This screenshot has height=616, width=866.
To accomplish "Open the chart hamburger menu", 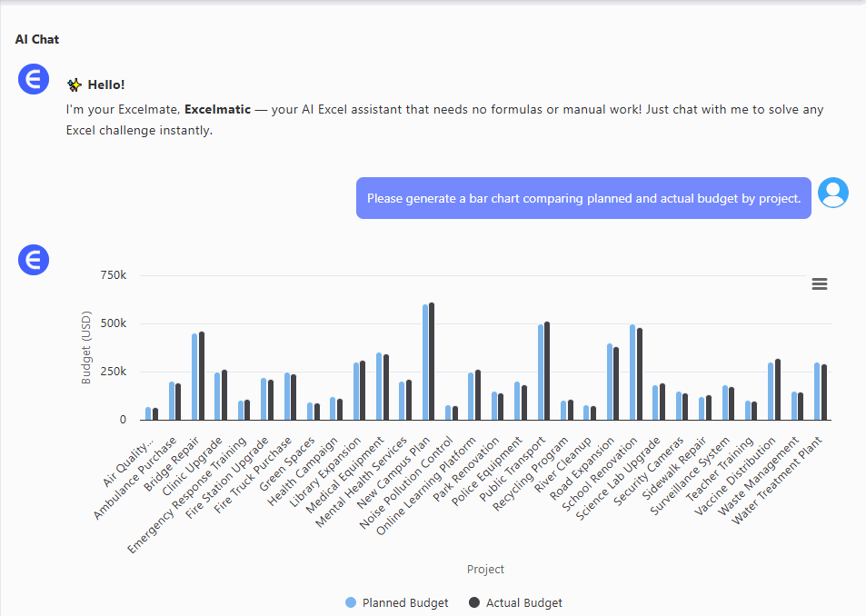I will 819,284.
